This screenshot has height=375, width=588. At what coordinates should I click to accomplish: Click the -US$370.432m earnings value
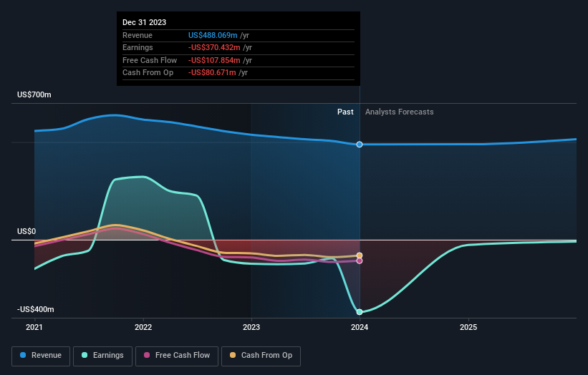(x=214, y=47)
